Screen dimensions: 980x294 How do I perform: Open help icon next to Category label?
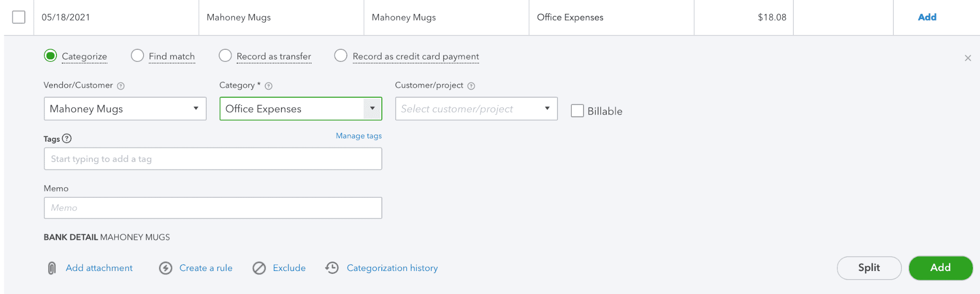point(268,86)
